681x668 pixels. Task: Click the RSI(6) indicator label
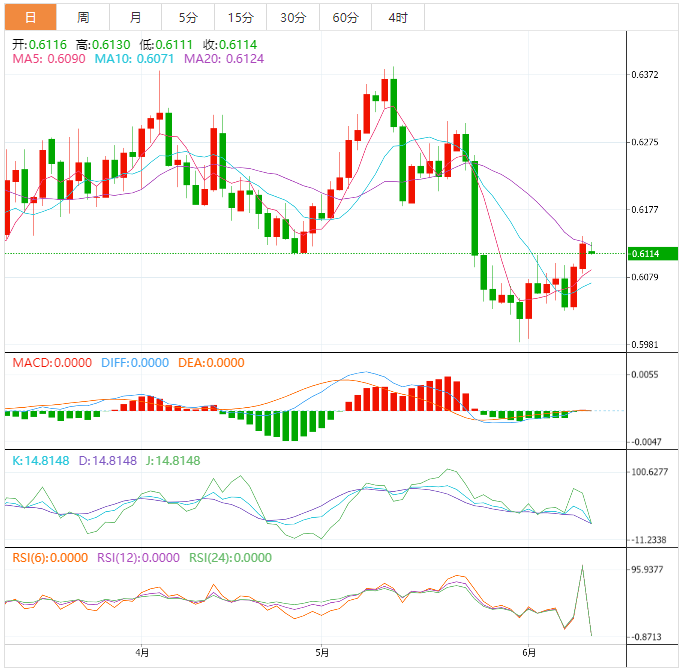pyautogui.click(x=49, y=558)
